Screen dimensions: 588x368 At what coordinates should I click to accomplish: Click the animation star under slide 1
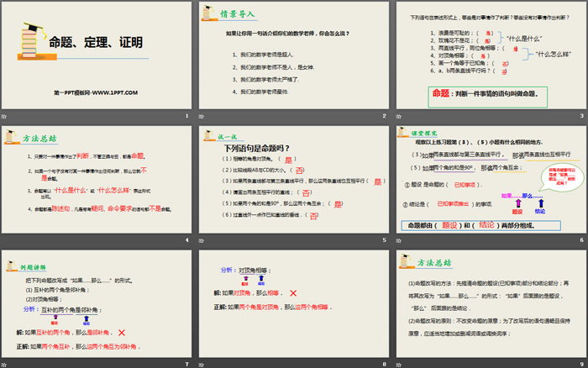4,114
